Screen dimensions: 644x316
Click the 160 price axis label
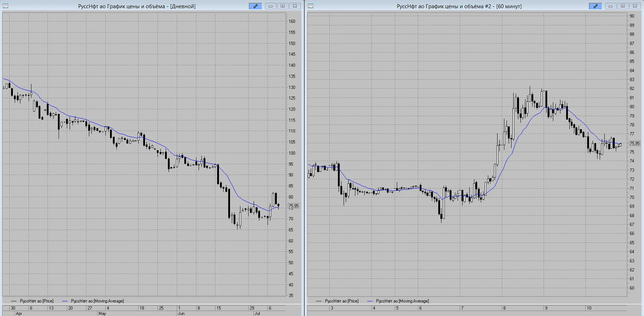(292, 21)
